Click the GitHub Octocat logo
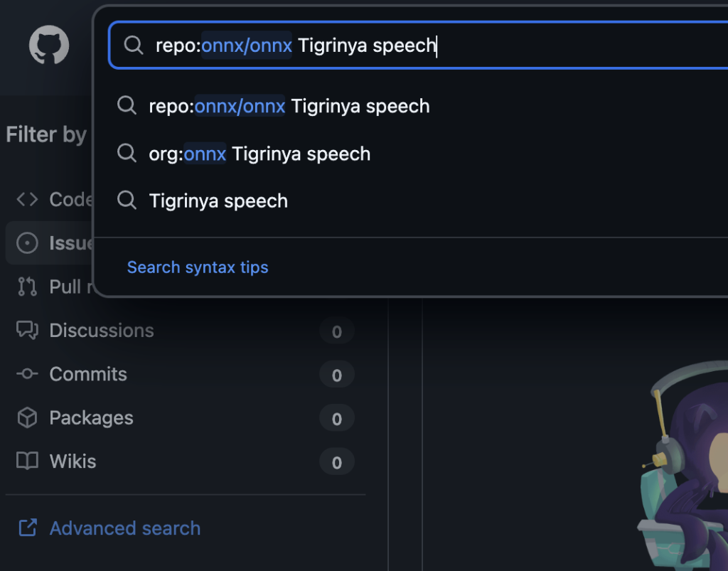This screenshot has width=728, height=571. 49,46
